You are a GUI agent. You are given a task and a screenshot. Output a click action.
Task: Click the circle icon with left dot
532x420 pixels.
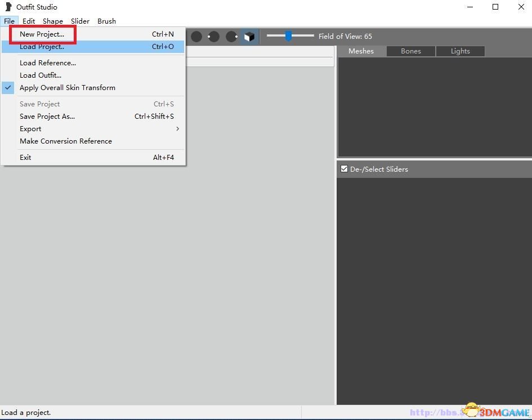(x=214, y=37)
